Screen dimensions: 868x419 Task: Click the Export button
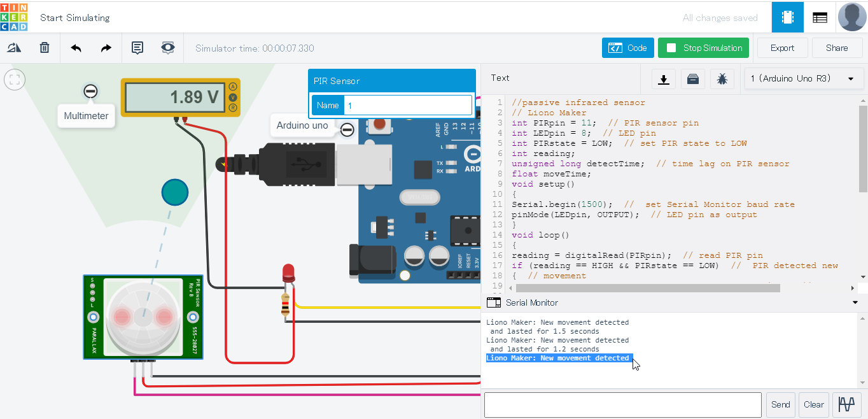[x=782, y=47]
